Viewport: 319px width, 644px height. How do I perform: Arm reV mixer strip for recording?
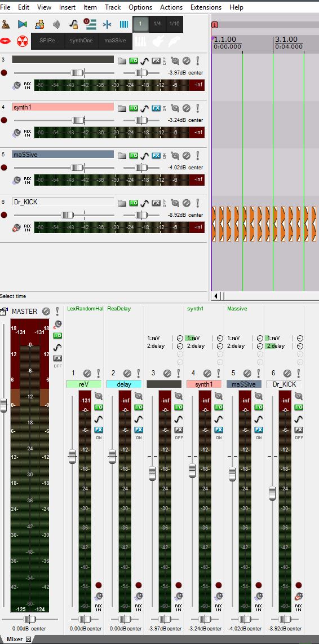(x=99, y=585)
